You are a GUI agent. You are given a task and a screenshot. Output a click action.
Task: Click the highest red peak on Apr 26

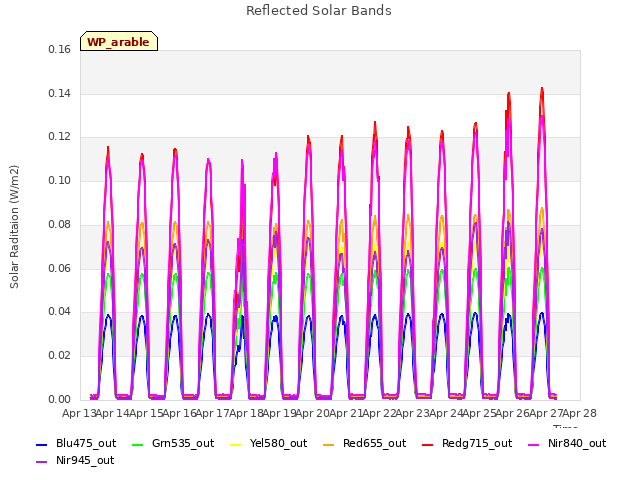tap(542, 90)
